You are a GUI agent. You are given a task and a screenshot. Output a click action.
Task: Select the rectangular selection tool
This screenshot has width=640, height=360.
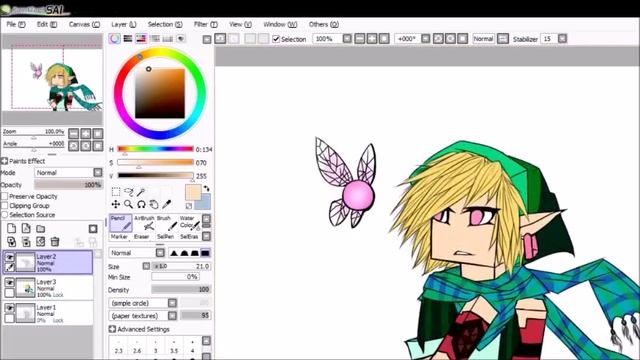click(x=116, y=191)
